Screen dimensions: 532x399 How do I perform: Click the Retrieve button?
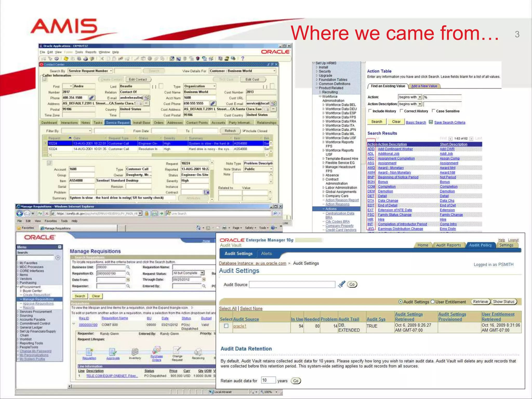[480, 302]
